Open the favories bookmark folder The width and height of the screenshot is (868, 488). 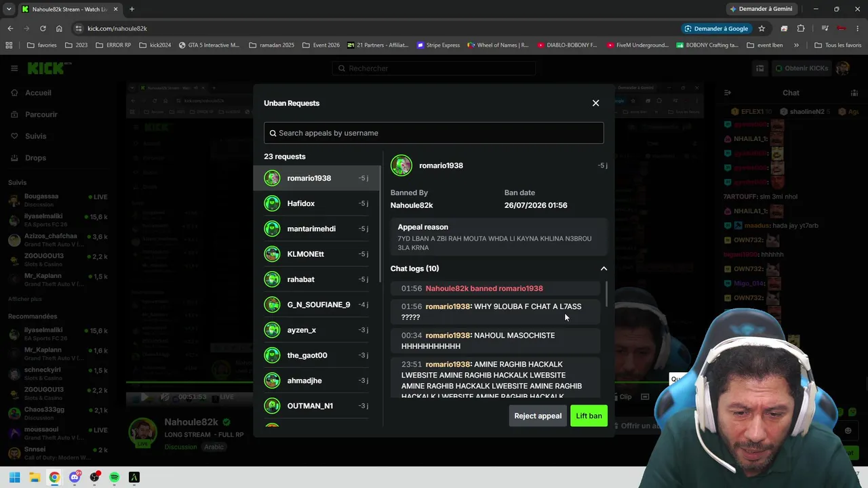point(42,45)
